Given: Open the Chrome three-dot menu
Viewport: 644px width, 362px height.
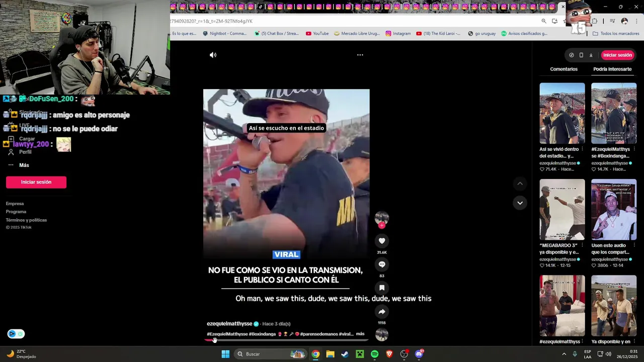Looking at the screenshot, I should click(x=637, y=21).
